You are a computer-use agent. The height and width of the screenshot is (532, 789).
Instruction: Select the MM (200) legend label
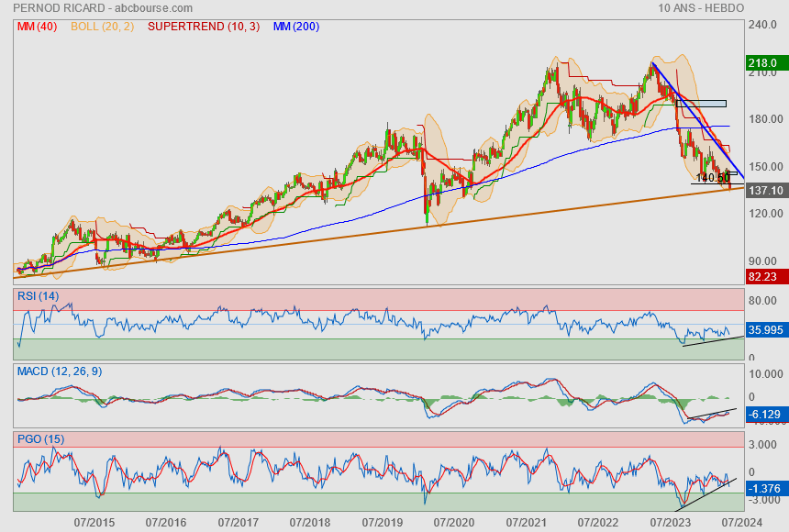(296, 27)
